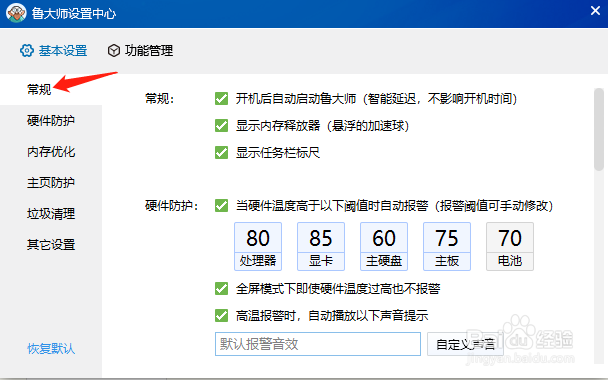This screenshot has height=380, width=608.
Task: Select 硬件防护 in the sidebar
Action: (51, 121)
